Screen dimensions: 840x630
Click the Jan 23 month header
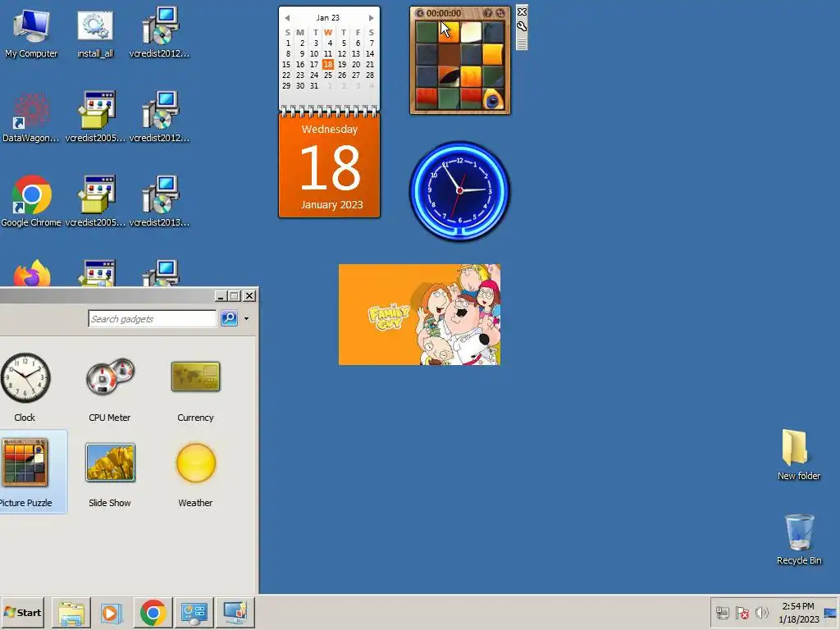click(x=328, y=18)
